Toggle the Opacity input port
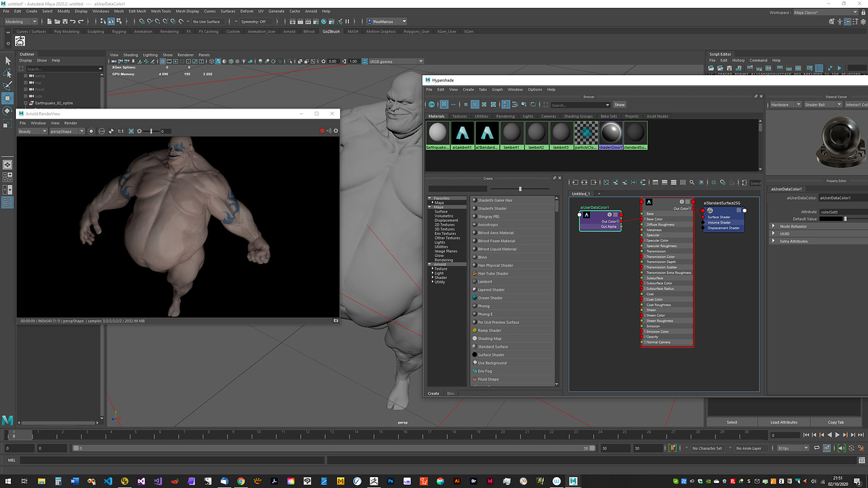868x488 pixels. click(x=642, y=337)
